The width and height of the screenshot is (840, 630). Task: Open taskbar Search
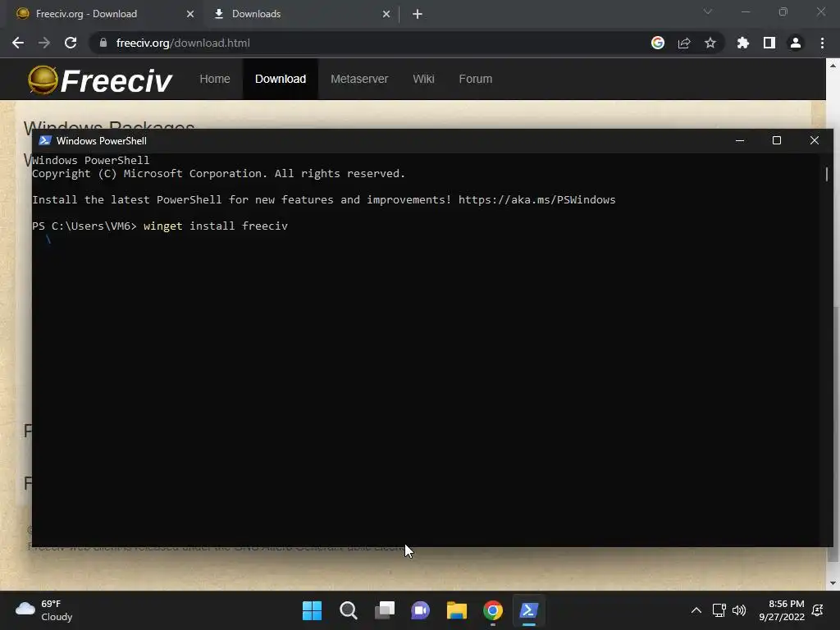click(348, 610)
